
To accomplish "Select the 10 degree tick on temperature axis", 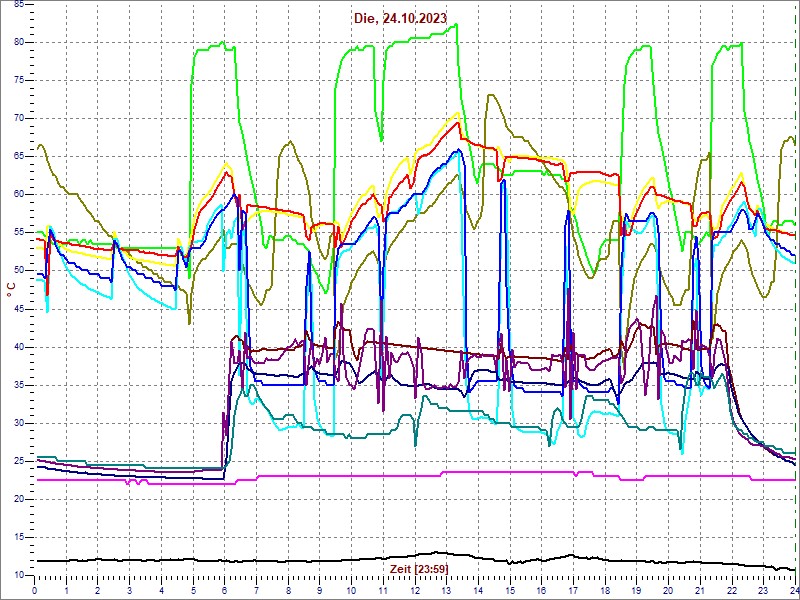I will (18, 576).
